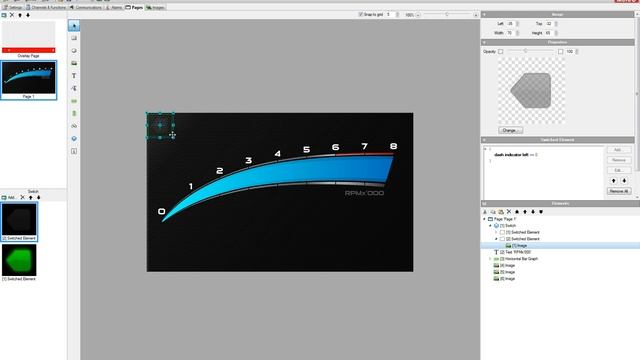Delete page with X icon above page list
Screen dimensions: 640x360
coord(12,15)
